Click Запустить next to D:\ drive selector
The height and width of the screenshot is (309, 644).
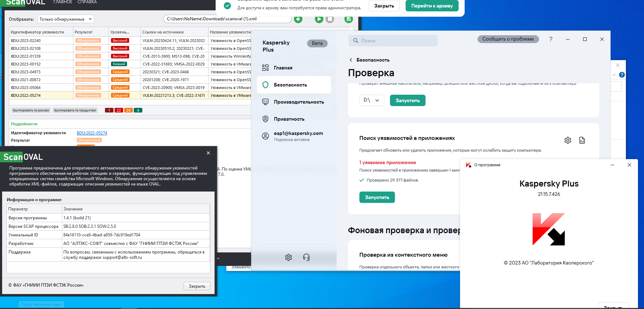408,100
